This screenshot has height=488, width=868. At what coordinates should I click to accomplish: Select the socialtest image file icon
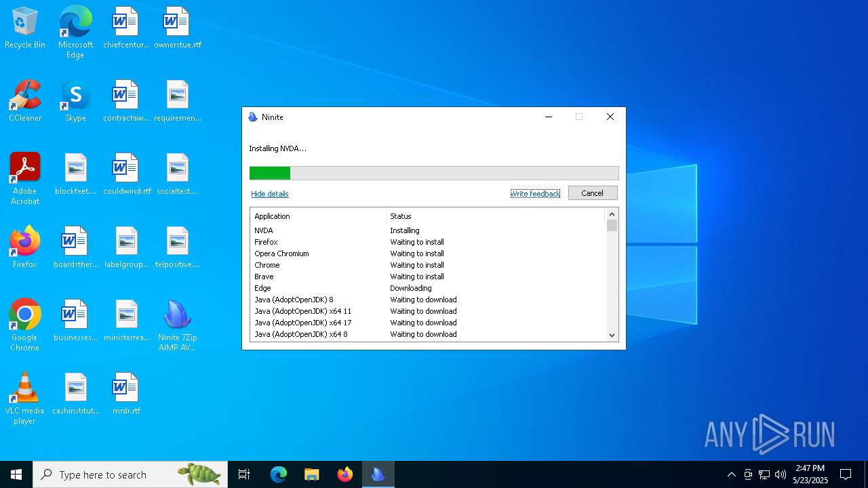pyautogui.click(x=177, y=175)
